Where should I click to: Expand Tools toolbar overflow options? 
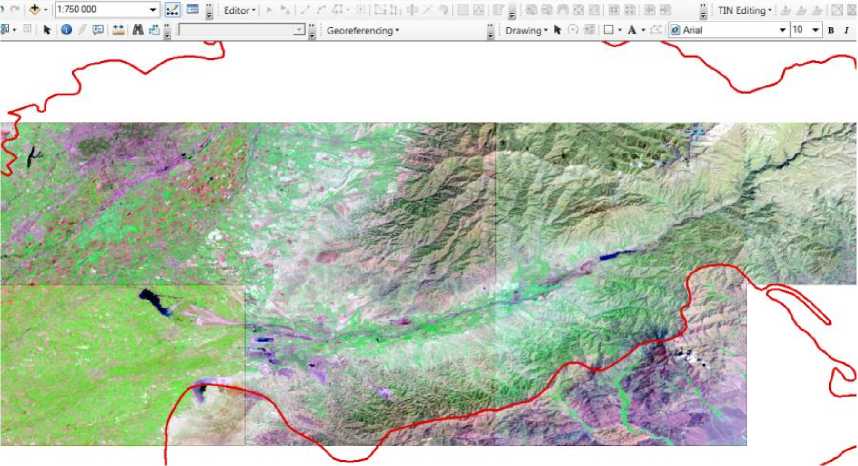tap(167, 31)
